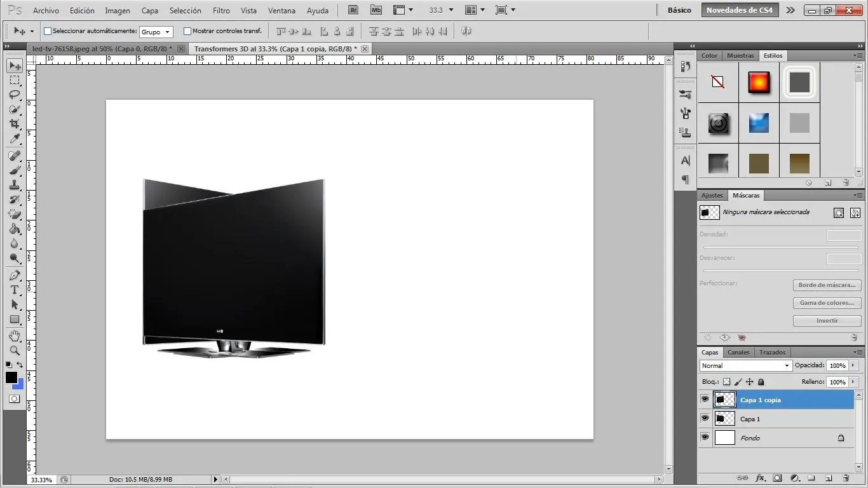
Task: Select the Move tool in the toolbox
Action: click(15, 65)
